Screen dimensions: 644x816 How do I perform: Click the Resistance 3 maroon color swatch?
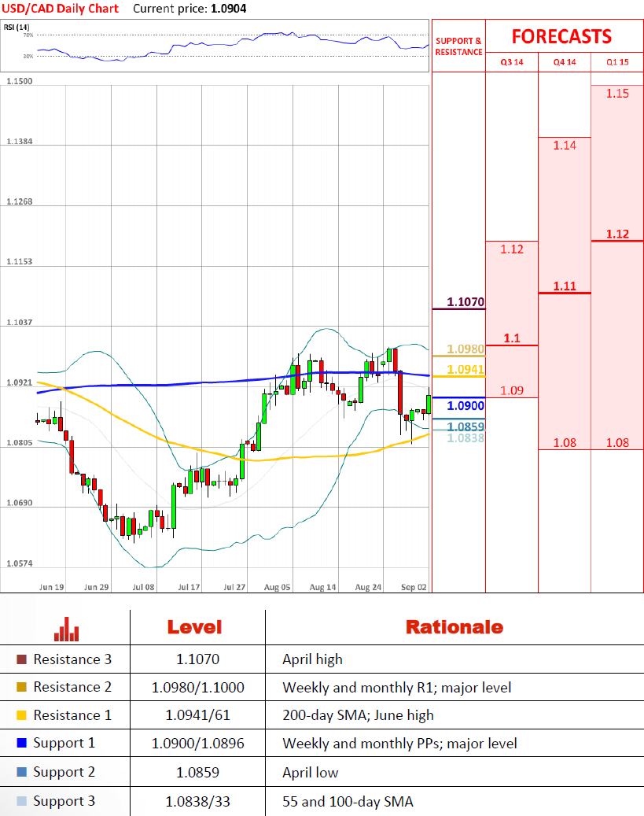[21, 659]
